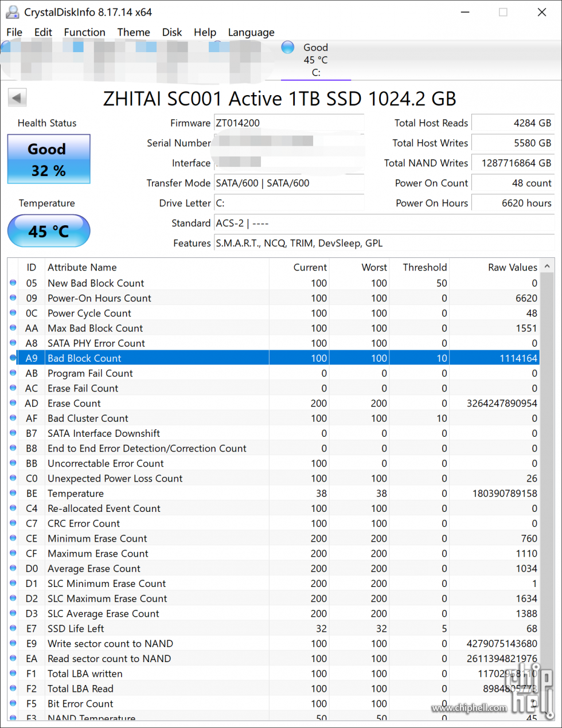Click status dot for SATA Interface Downshift

pos(13,433)
